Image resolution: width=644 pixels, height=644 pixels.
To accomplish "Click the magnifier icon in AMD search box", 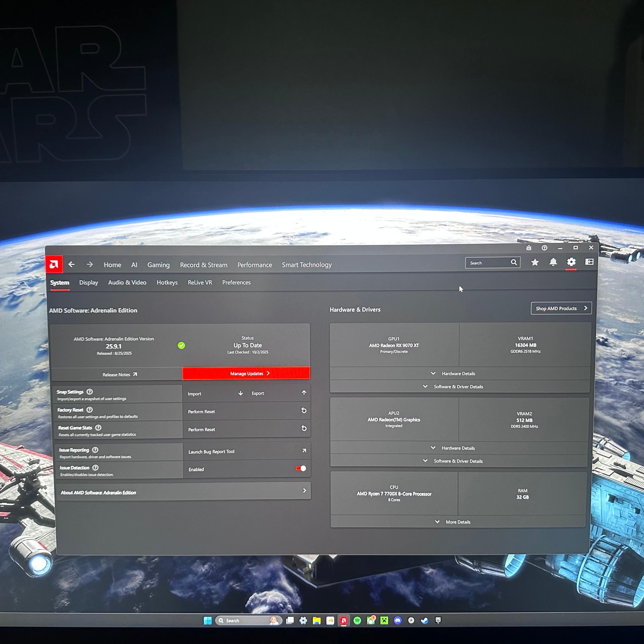I will [x=514, y=262].
